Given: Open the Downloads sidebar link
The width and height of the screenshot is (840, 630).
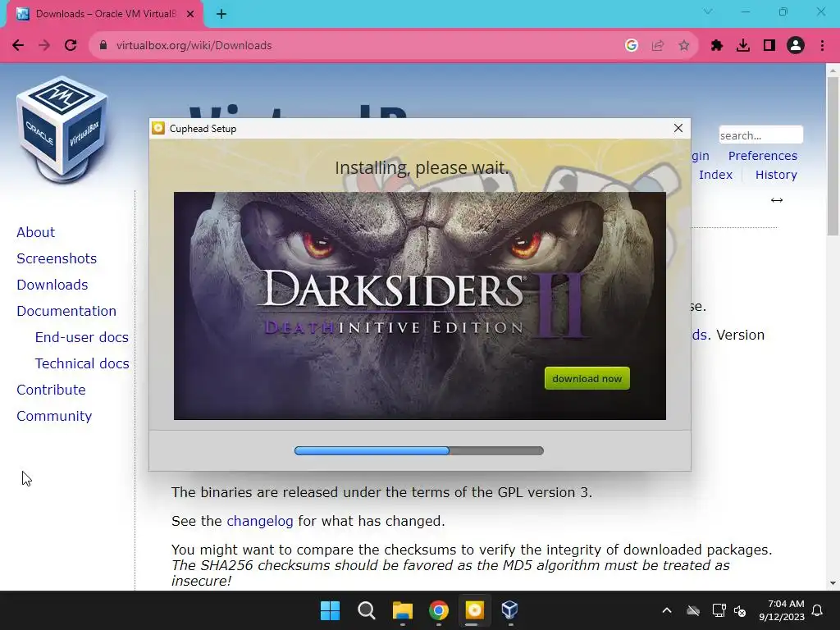Looking at the screenshot, I should (x=52, y=285).
